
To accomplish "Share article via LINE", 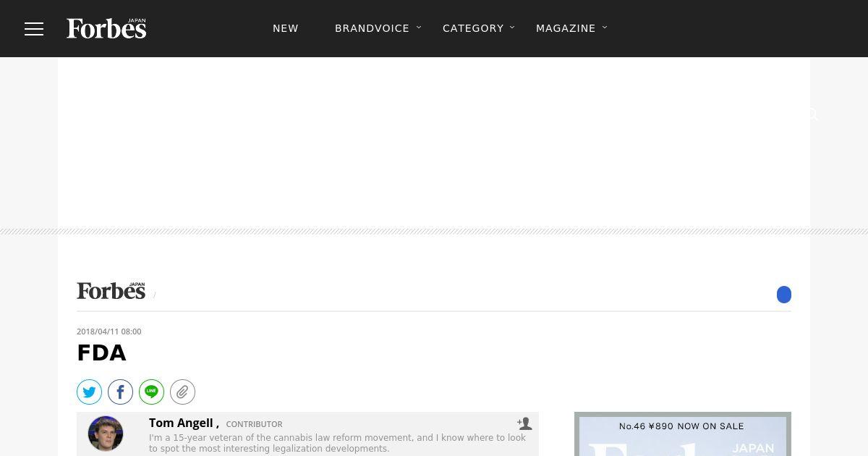I will click(152, 392).
